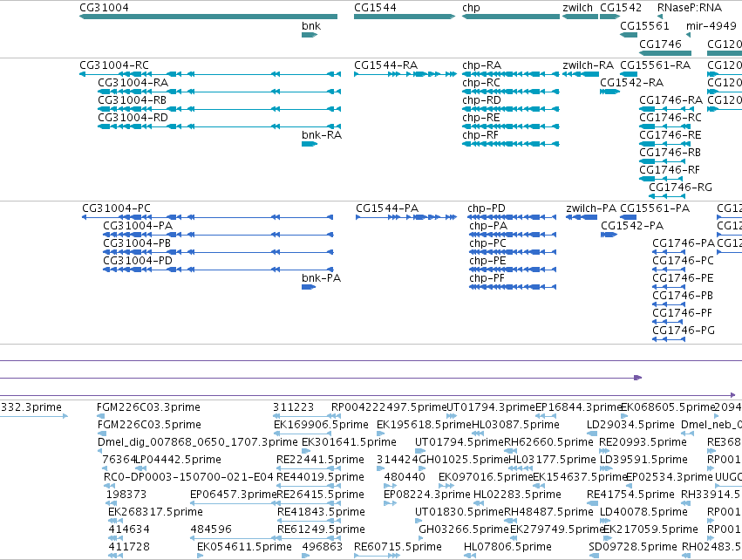Select the zwilch gene label
Image resolution: width=742 pixels, height=560 pixels.
tap(577, 8)
